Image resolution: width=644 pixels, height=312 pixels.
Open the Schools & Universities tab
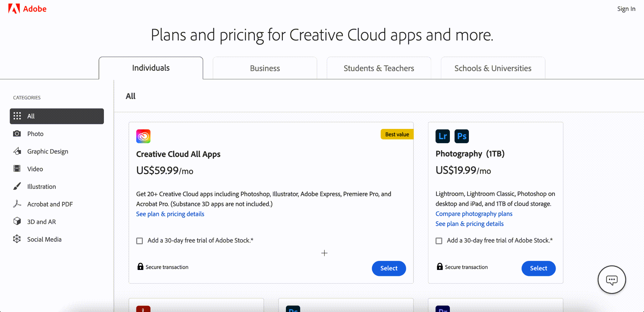493,68
